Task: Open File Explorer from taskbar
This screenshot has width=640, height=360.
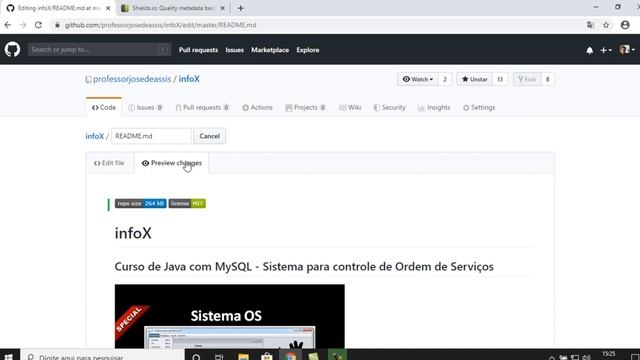Action: coord(243,357)
